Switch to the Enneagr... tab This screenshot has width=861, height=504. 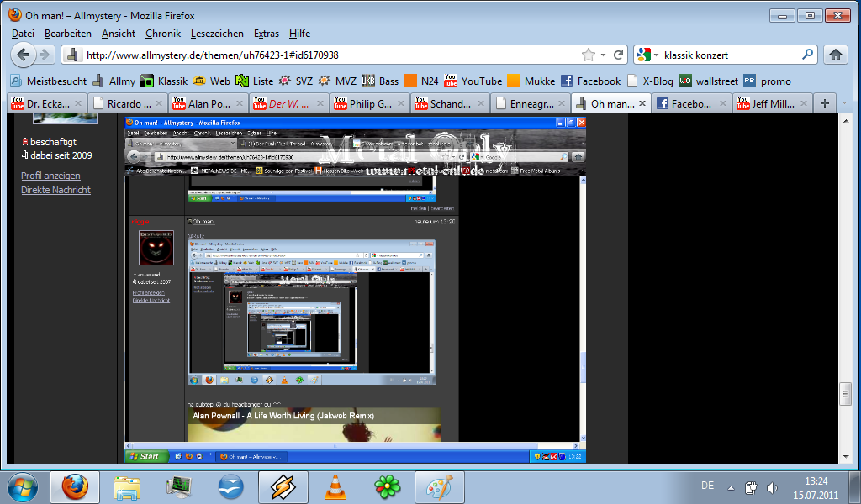tap(531, 103)
